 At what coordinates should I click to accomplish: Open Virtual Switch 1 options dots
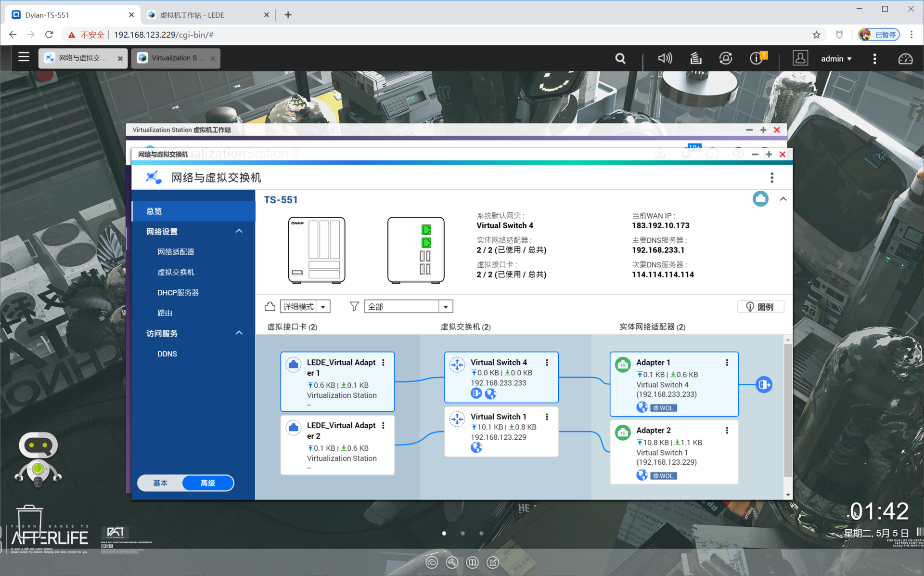click(x=547, y=417)
